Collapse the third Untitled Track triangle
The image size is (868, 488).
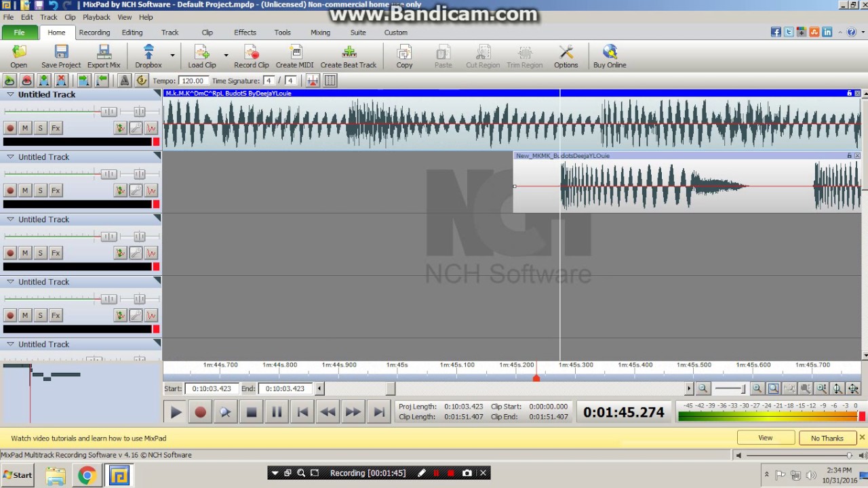(x=10, y=220)
